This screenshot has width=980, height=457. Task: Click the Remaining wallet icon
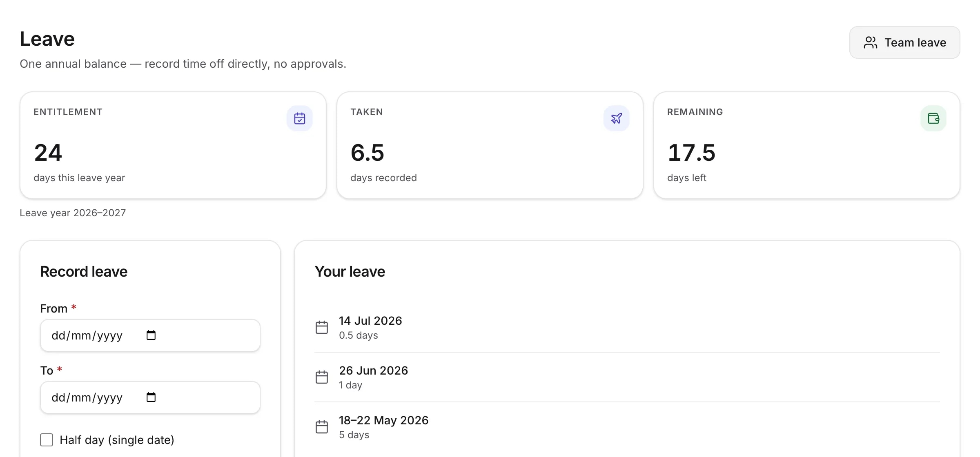(933, 118)
